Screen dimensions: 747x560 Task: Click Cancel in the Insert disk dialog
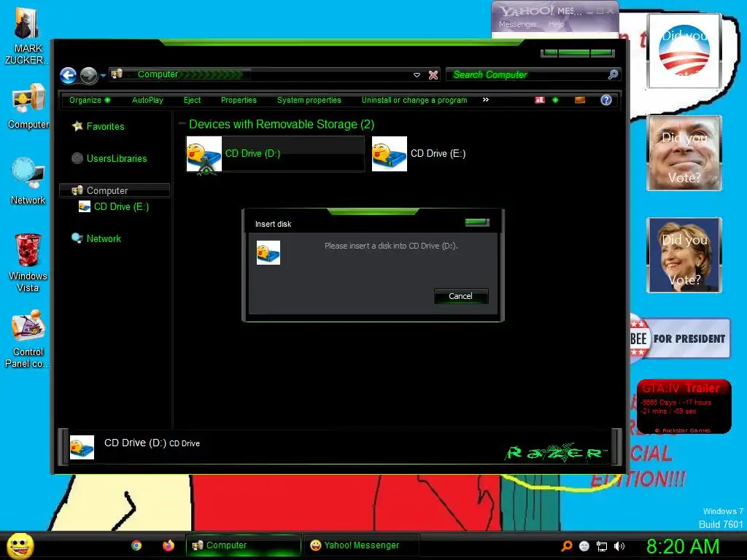click(461, 296)
